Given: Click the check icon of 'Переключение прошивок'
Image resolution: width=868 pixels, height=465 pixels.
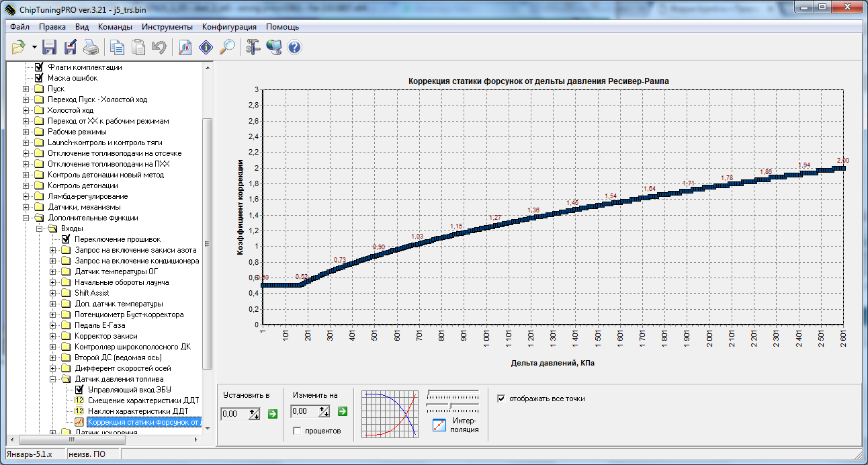Looking at the screenshot, I should [66, 239].
